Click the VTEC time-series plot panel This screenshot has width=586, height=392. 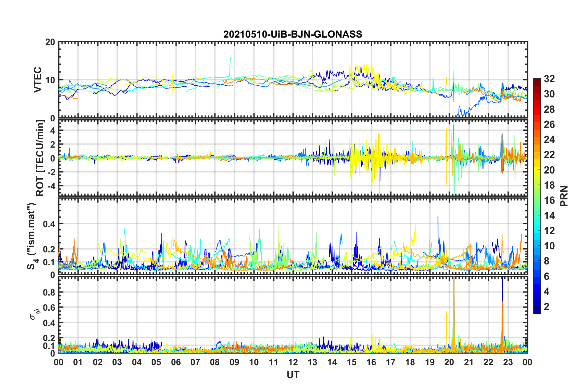point(293,80)
